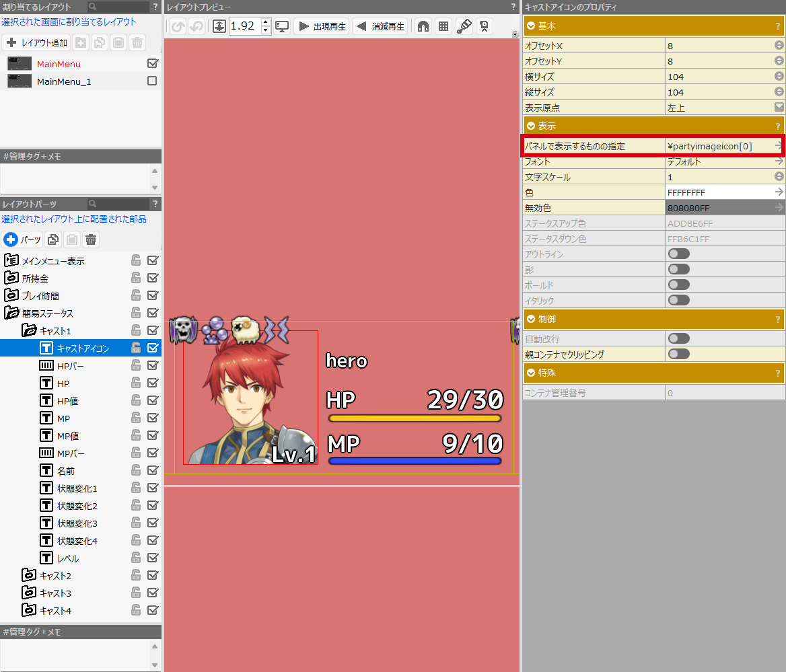Click the magnet snap icon in preview toolbar
This screenshot has height=672, width=786.
[x=423, y=26]
